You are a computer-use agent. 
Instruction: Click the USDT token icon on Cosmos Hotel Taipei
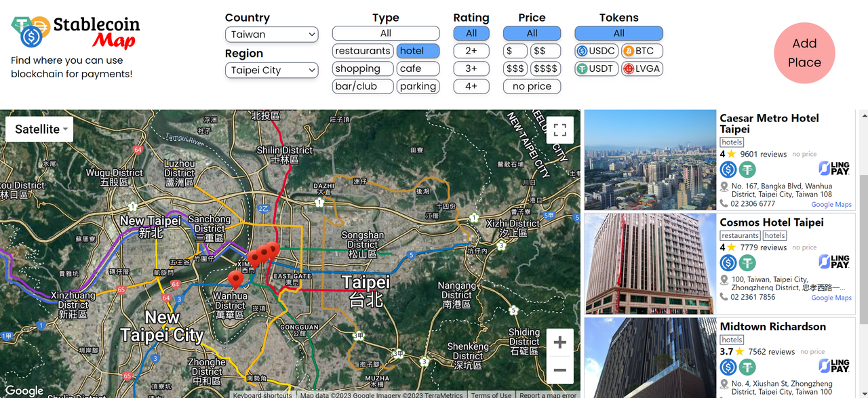747,262
